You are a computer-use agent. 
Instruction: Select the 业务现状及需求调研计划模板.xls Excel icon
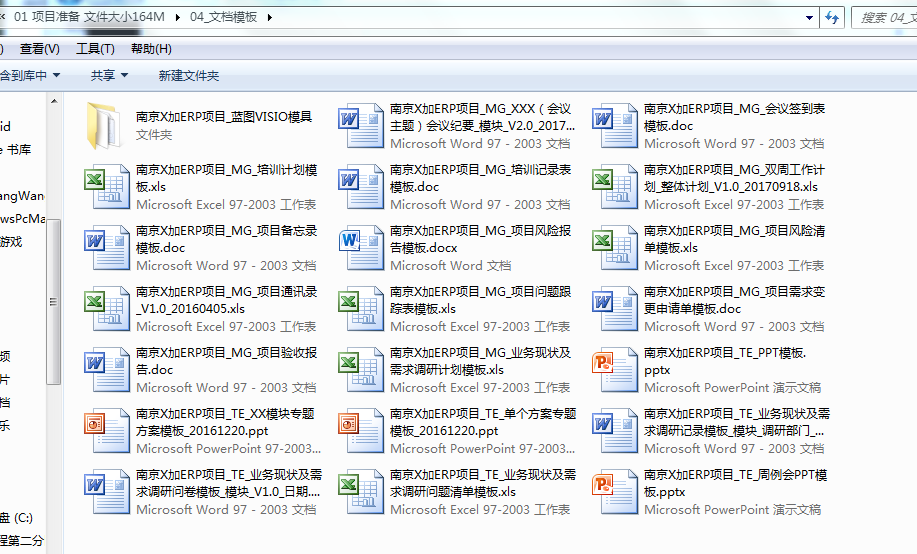(x=361, y=369)
